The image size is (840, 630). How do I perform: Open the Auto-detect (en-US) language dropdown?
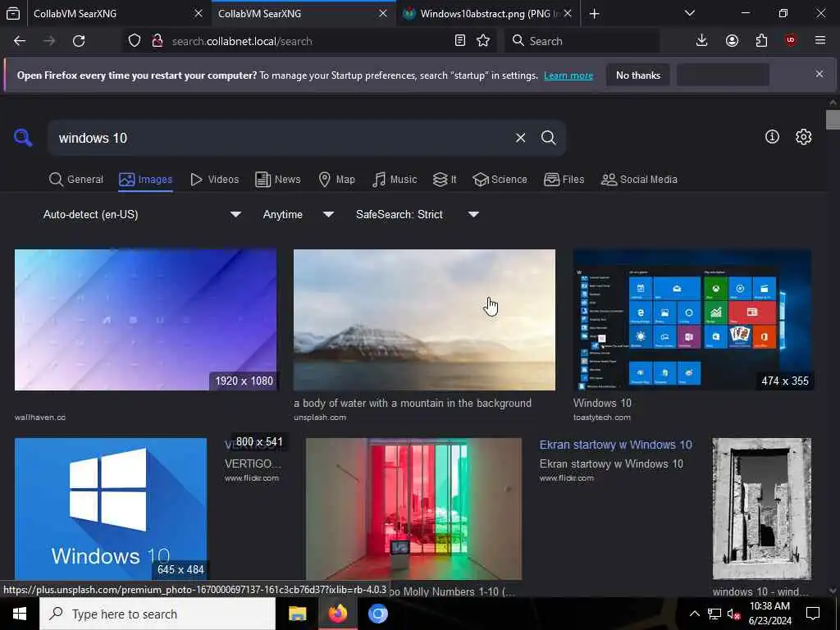142,214
